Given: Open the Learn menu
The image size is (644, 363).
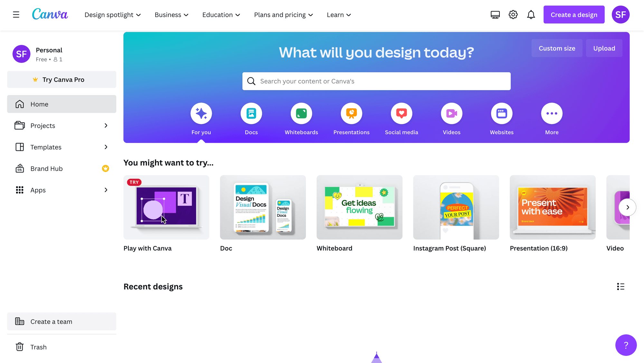Looking at the screenshot, I should (338, 14).
